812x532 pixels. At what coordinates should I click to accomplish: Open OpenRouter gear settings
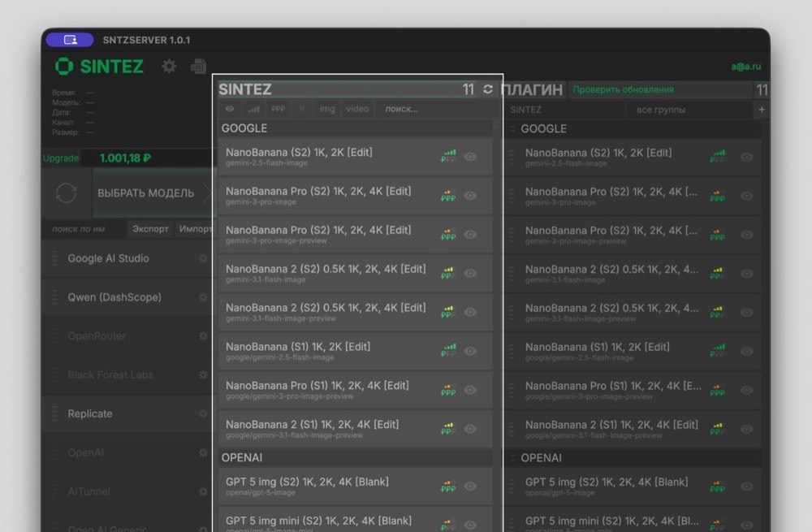coord(203,335)
